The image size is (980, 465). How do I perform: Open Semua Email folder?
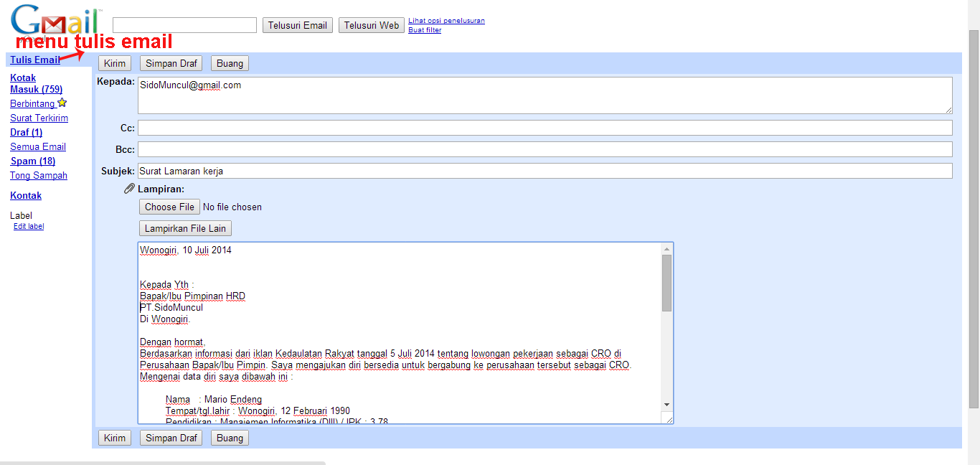pos(38,146)
